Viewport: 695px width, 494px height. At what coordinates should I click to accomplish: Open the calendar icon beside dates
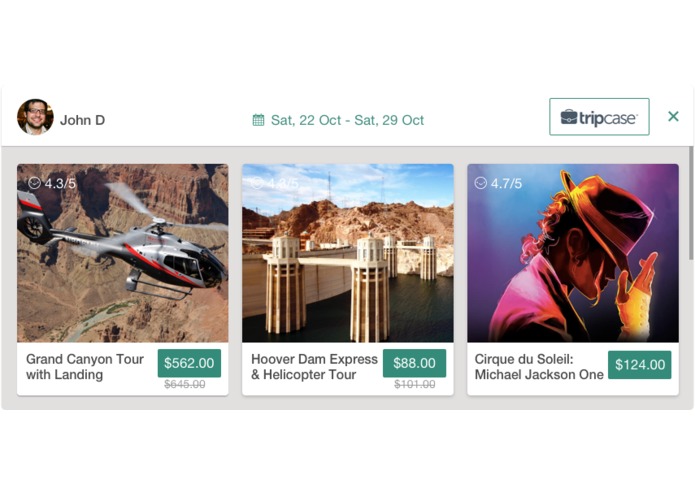point(258,120)
